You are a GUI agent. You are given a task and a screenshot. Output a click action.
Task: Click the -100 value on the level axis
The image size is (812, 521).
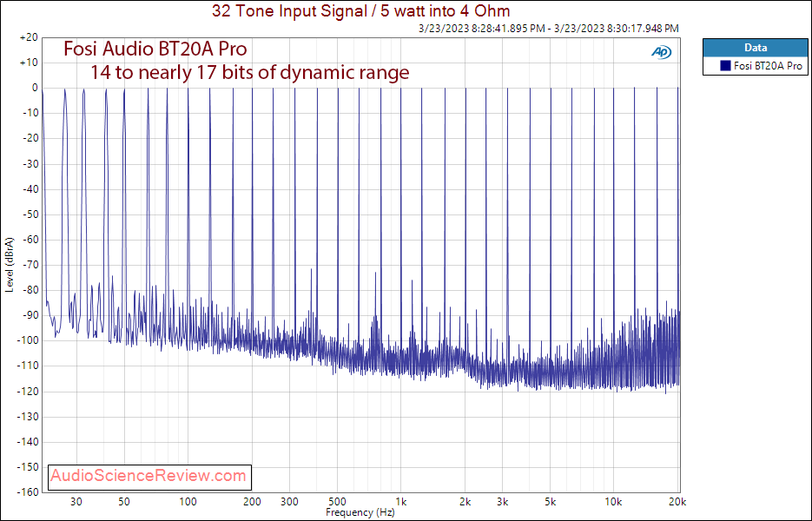pos(28,340)
